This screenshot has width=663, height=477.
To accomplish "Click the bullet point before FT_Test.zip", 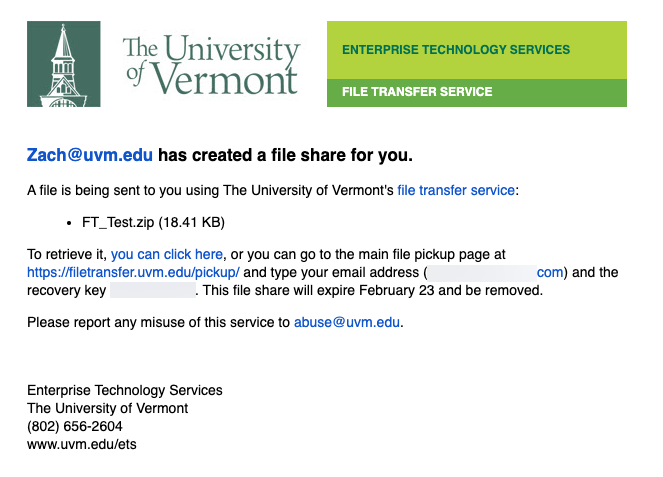I will 69,223.
